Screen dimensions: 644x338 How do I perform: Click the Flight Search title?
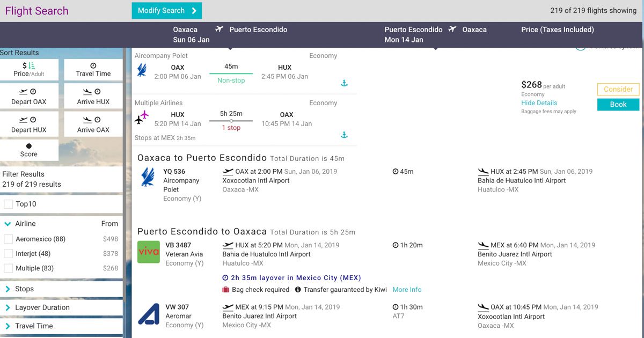pos(37,11)
